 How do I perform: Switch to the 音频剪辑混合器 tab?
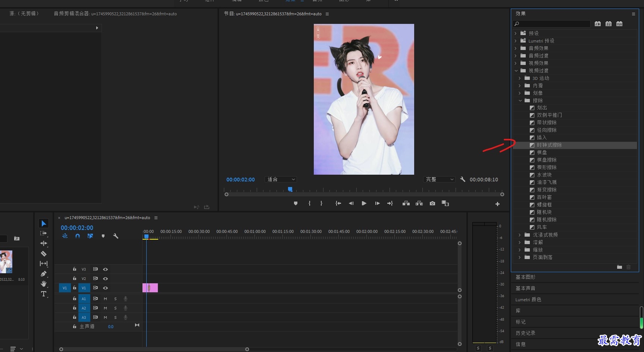point(115,13)
